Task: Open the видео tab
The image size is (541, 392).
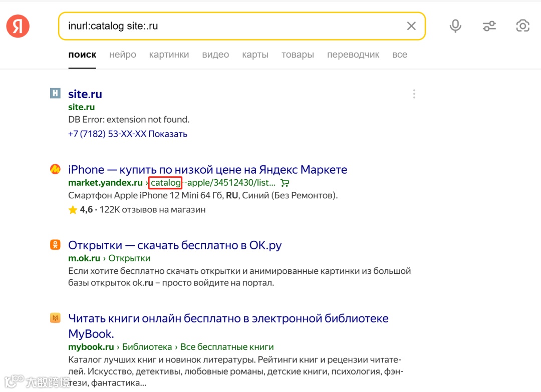Action: (x=215, y=55)
